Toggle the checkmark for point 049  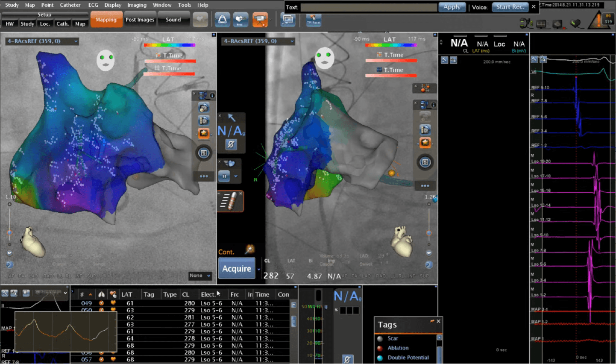click(102, 303)
